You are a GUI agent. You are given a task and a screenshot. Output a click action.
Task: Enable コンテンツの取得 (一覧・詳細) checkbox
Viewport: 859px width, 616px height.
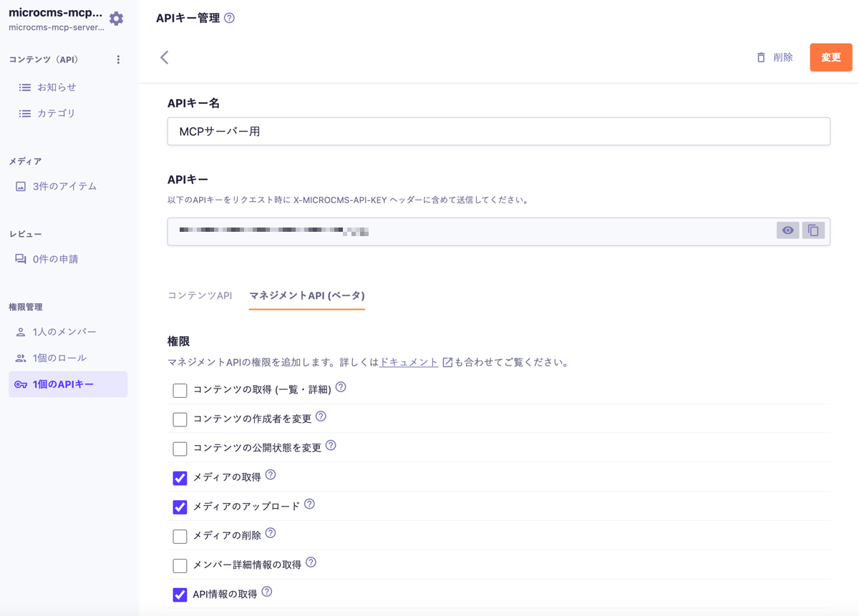click(x=180, y=390)
